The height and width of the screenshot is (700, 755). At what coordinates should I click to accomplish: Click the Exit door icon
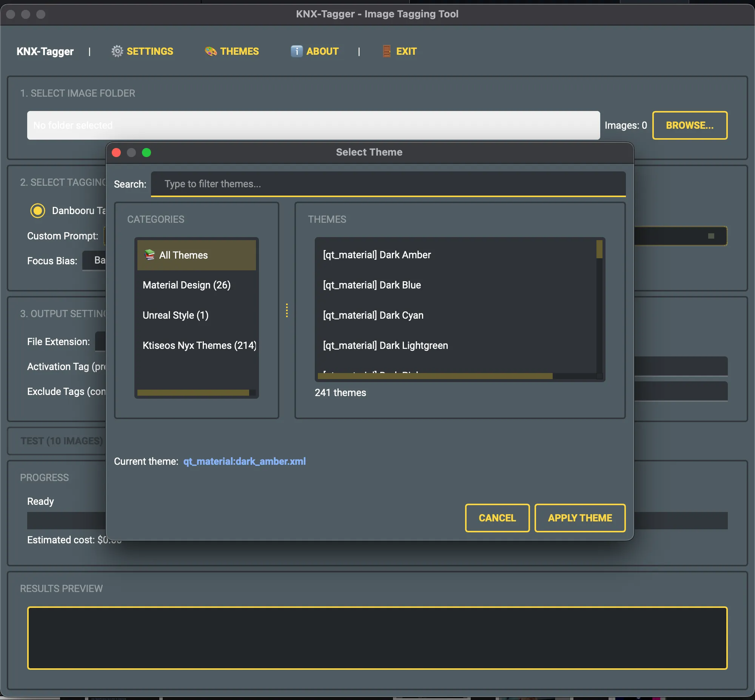(x=386, y=51)
